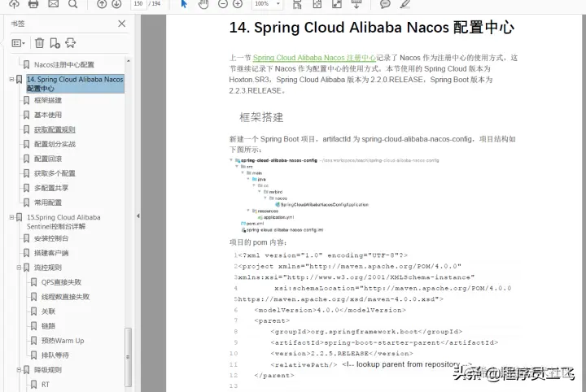This screenshot has height=392, width=586.
Task: Open the RT bookmark
Action: point(46,384)
